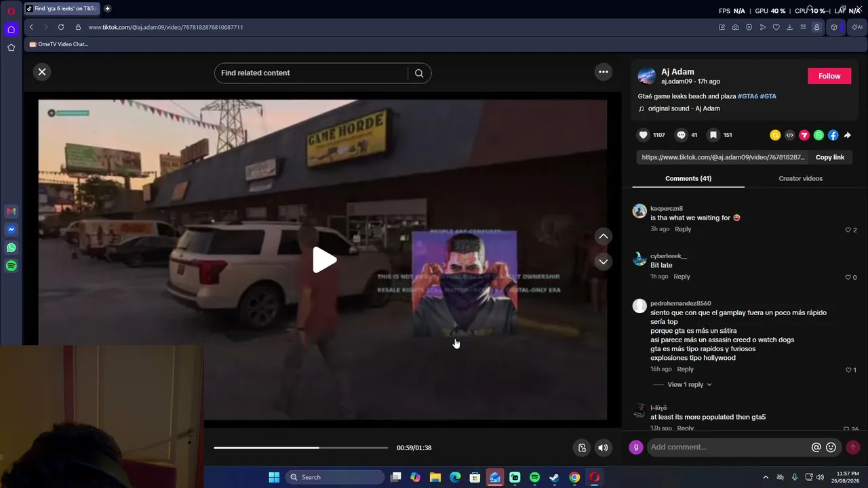Click the #GTA6 hashtag

click(748, 96)
